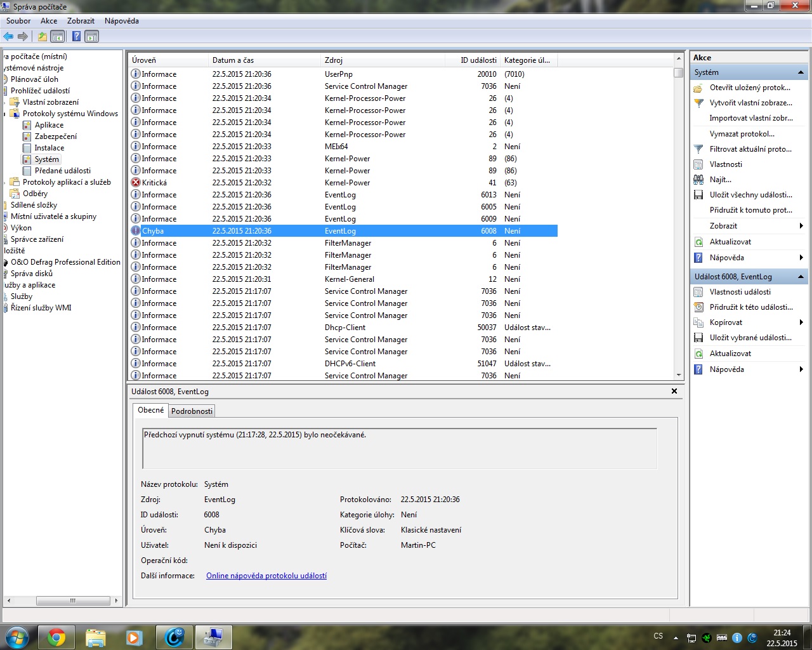Viewport: 812px width, 650px height.
Task: Open the Zobrazit menu in menu bar
Action: pyautogui.click(x=81, y=21)
